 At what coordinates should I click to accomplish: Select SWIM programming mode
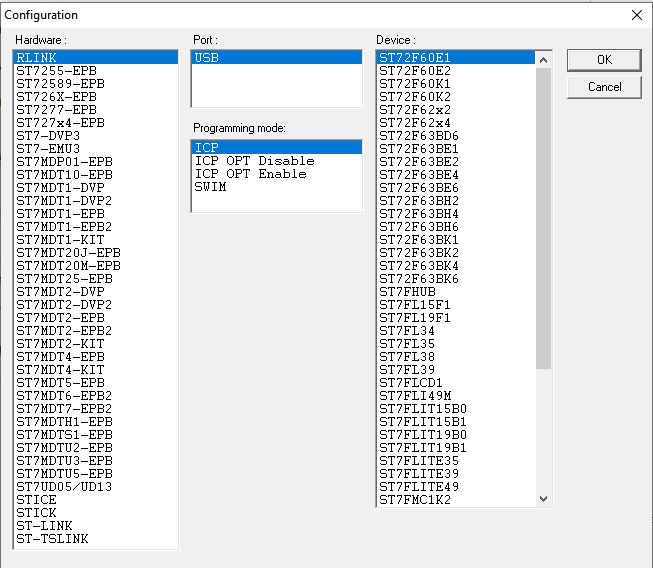coord(277,187)
